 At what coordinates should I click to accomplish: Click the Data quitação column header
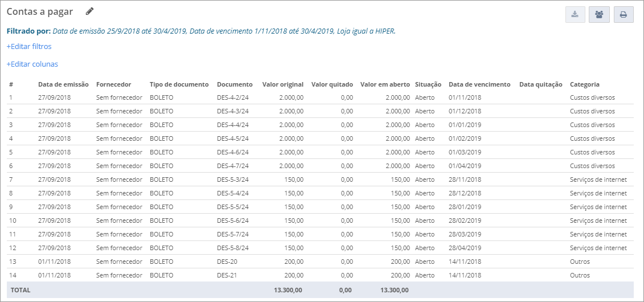540,84
